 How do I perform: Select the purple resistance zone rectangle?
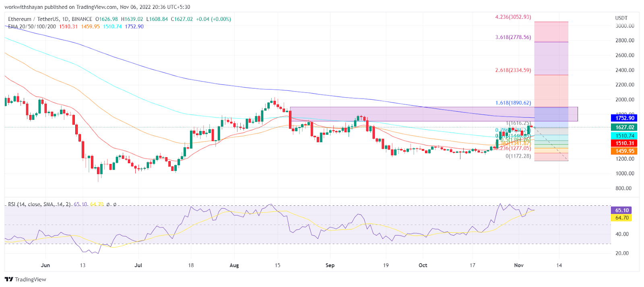[x=402, y=114]
